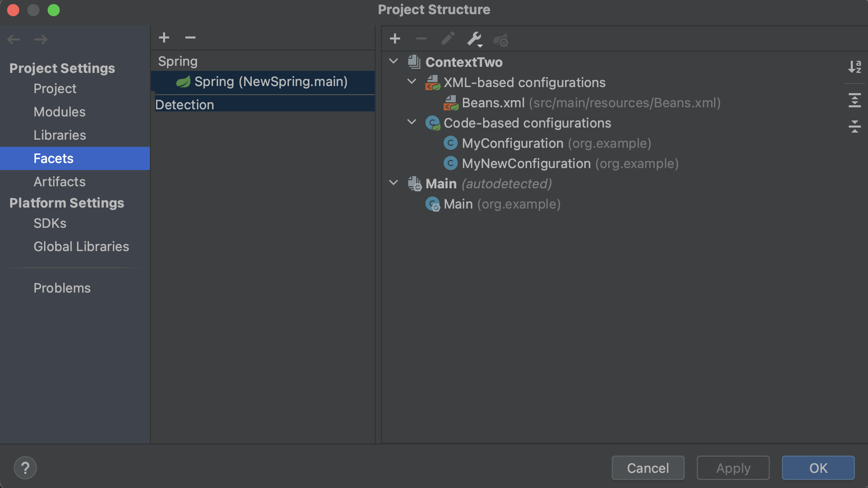This screenshot has height=488, width=868.
Task: Collapse XML-based configurations node
Action: [x=412, y=82]
